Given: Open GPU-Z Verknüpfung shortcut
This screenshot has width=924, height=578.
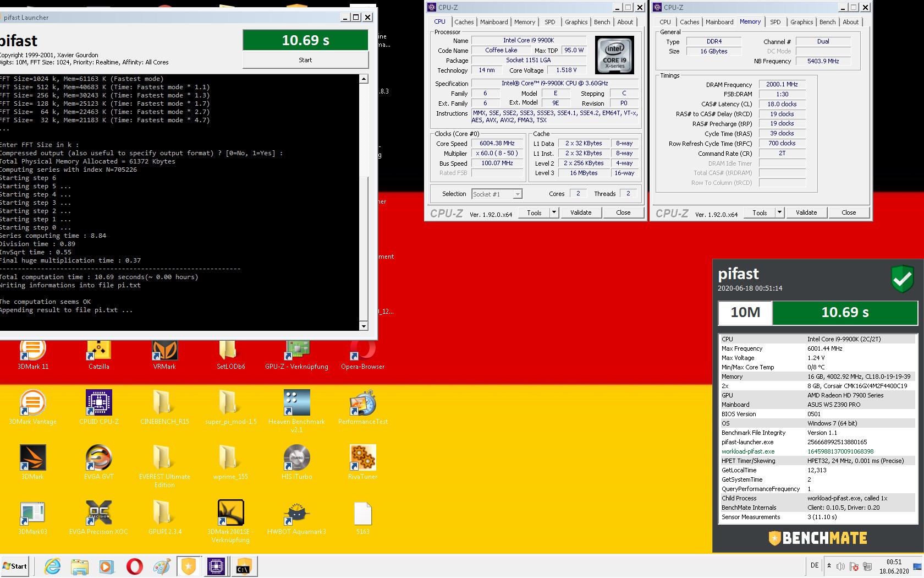Looking at the screenshot, I should pyautogui.click(x=296, y=354).
